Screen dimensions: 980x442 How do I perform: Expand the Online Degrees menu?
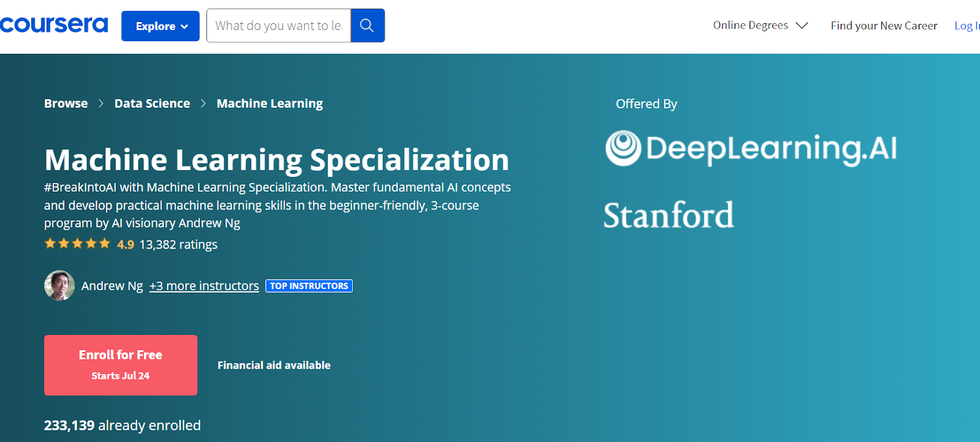[750, 25]
